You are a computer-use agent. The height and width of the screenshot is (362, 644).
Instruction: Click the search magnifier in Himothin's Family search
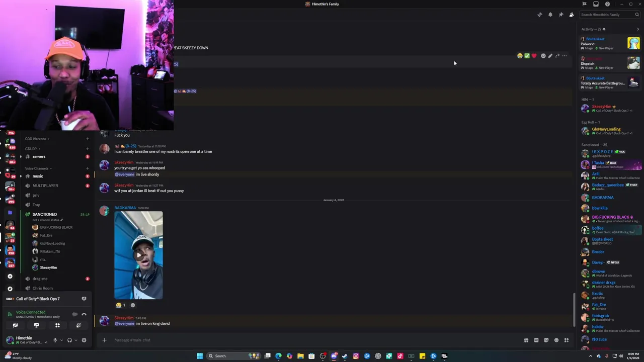[637, 15]
